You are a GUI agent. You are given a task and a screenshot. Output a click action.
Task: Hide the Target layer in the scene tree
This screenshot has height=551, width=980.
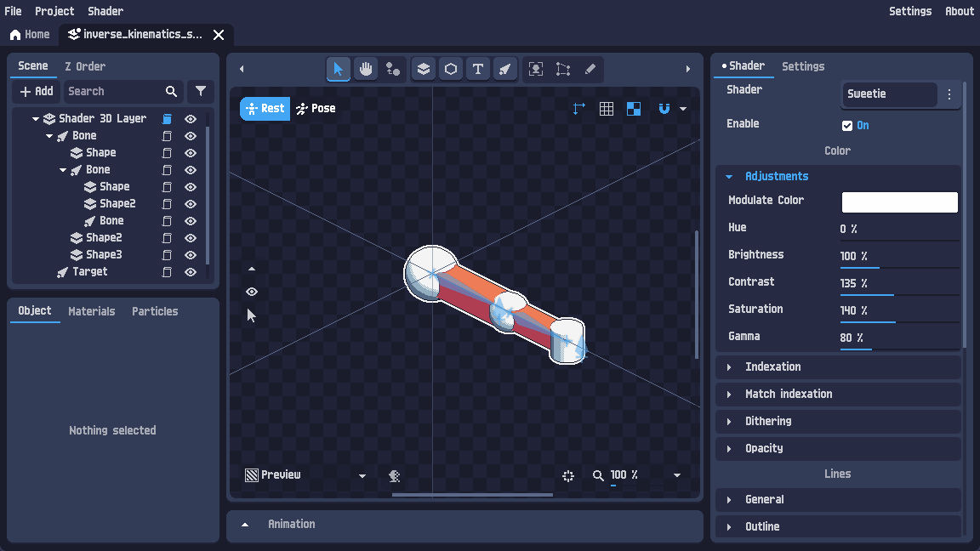tap(191, 271)
